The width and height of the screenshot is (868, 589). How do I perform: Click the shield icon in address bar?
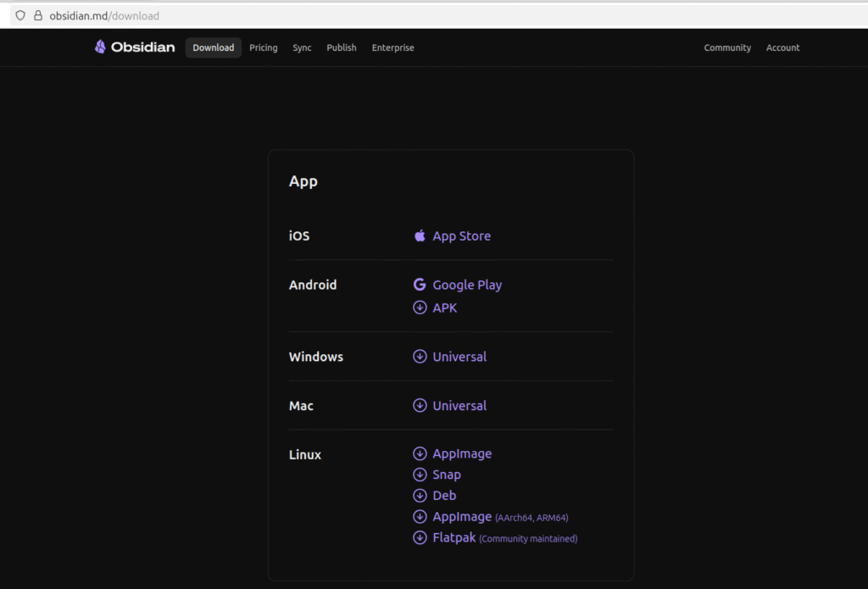pos(20,15)
